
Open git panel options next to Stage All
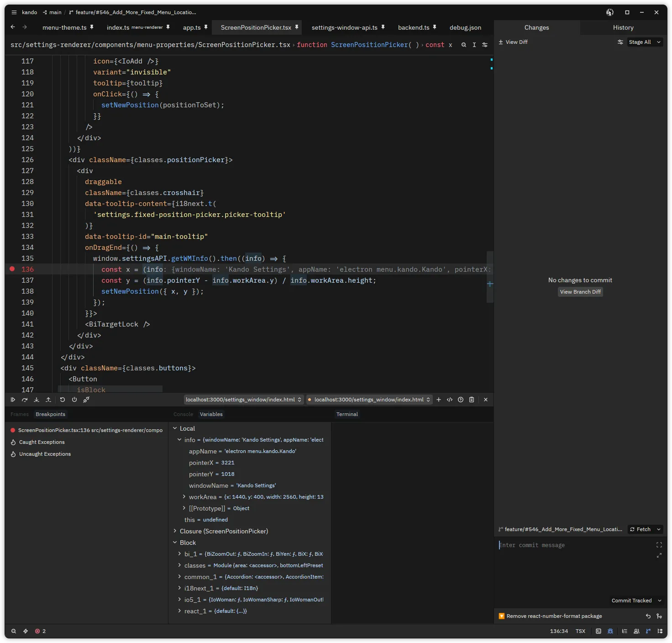click(x=620, y=42)
